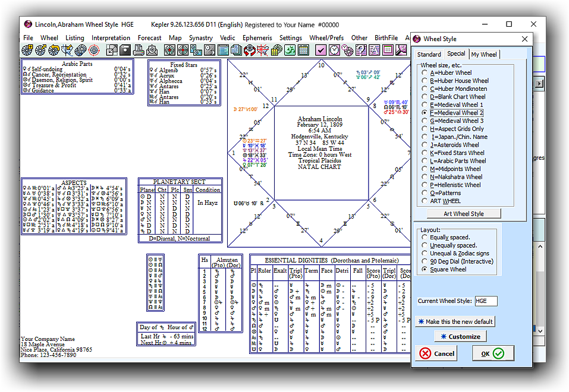
Task: Click the pink checkmark toolbar icon
Action: tap(320, 50)
